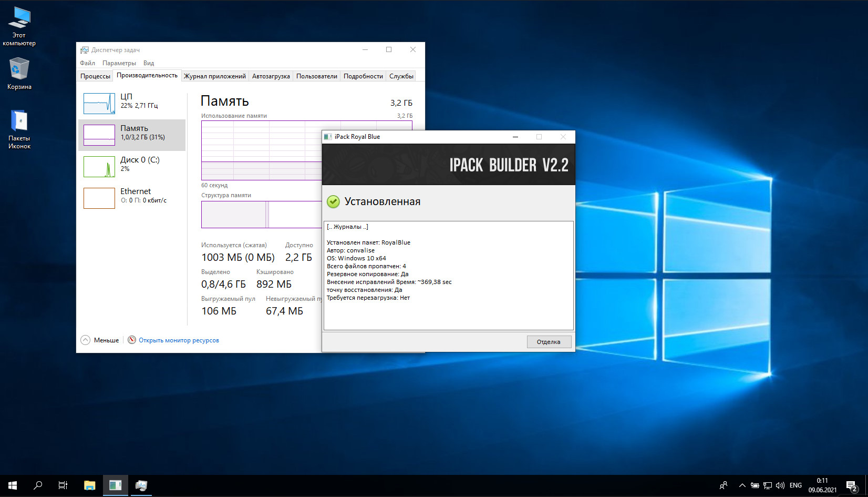Screen dimensions: 868x497
Task: Switch to the Автозагрузка tab
Action: (x=271, y=76)
